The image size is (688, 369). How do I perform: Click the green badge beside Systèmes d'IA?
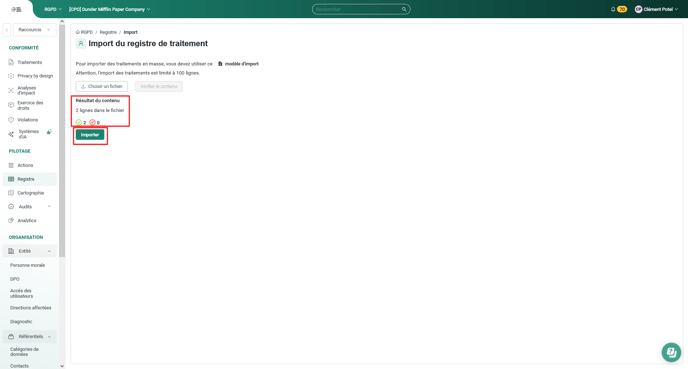pyautogui.click(x=49, y=132)
